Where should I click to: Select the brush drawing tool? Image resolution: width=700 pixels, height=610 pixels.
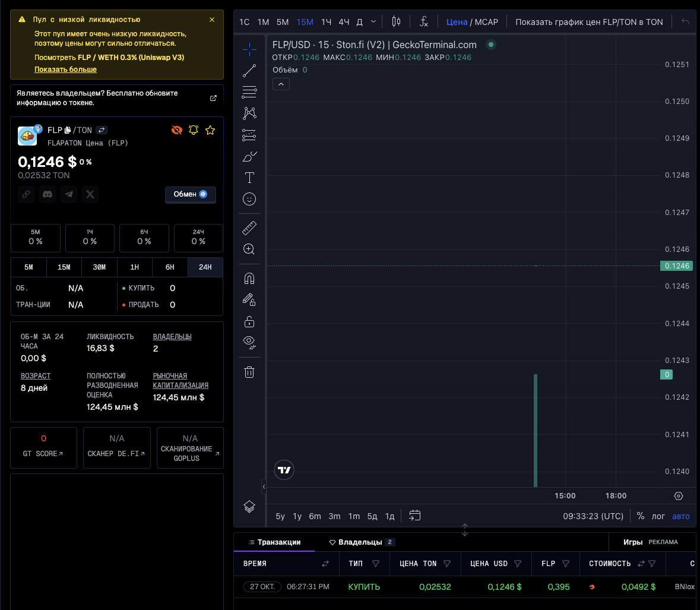point(249,156)
